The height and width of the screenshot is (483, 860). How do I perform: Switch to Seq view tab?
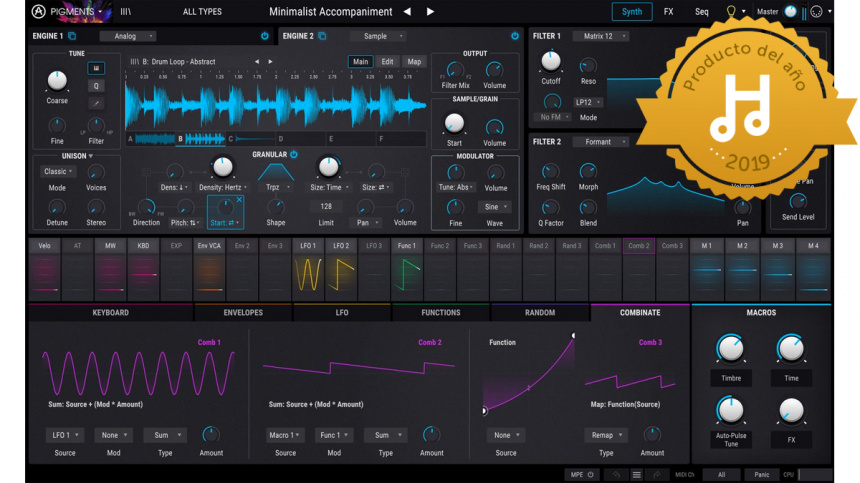701,12
